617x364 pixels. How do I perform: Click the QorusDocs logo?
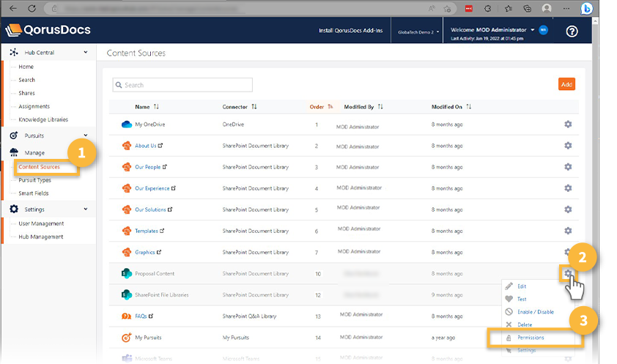[x=48, y=30]
